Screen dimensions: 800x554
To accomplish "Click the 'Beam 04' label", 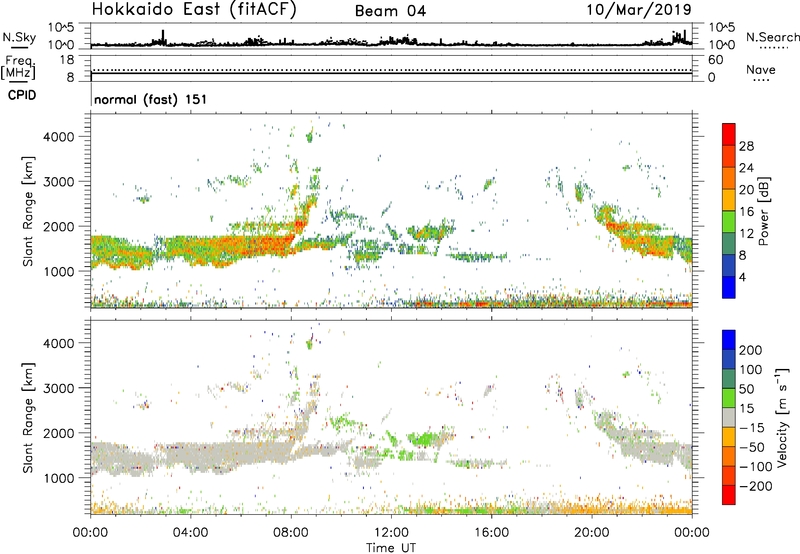I will [390, 11].
